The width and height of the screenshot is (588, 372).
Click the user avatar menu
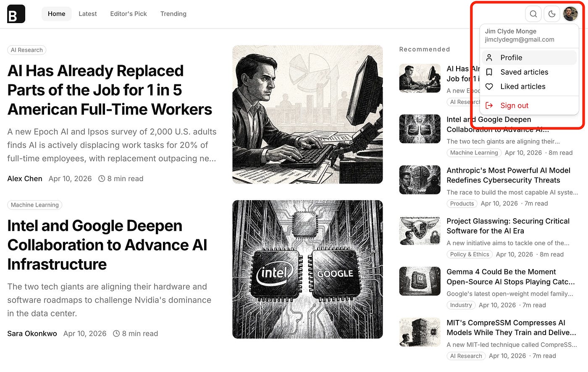click(x=570, y=14)
